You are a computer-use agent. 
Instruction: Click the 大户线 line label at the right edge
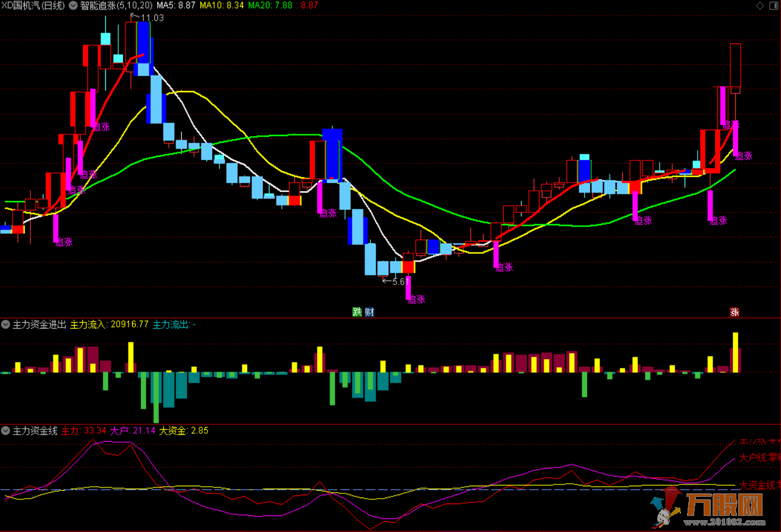(x=760, y=458)
